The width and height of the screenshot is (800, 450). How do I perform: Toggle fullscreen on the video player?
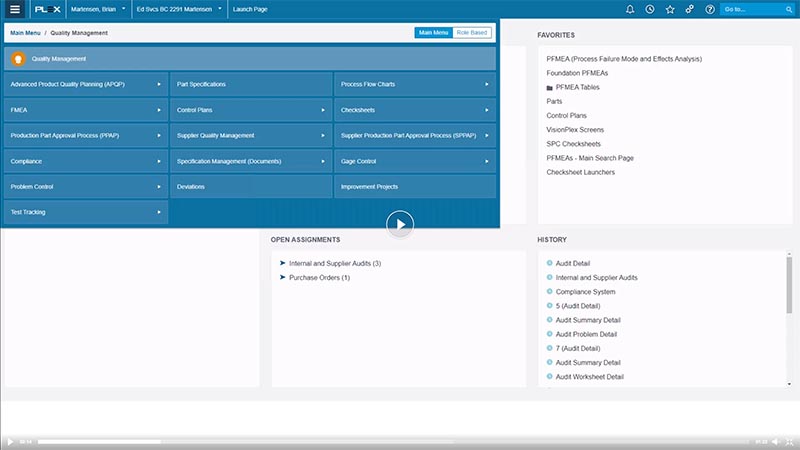(789, 442)
